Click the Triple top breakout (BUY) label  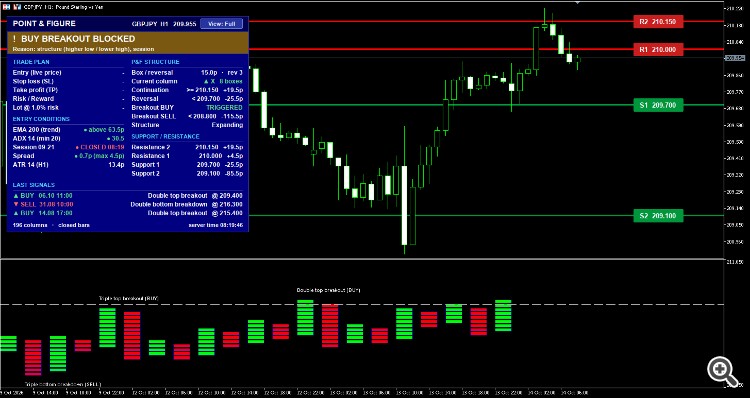[x=128, y=298]
